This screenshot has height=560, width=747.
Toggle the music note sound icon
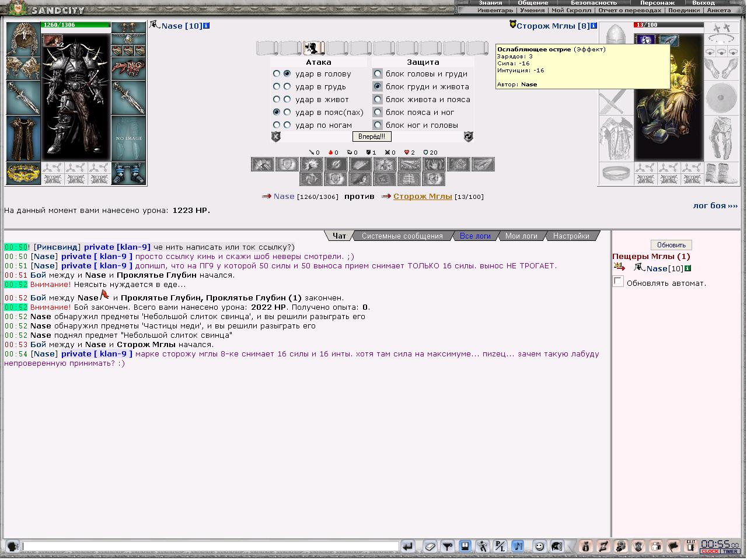click(518, 547)
